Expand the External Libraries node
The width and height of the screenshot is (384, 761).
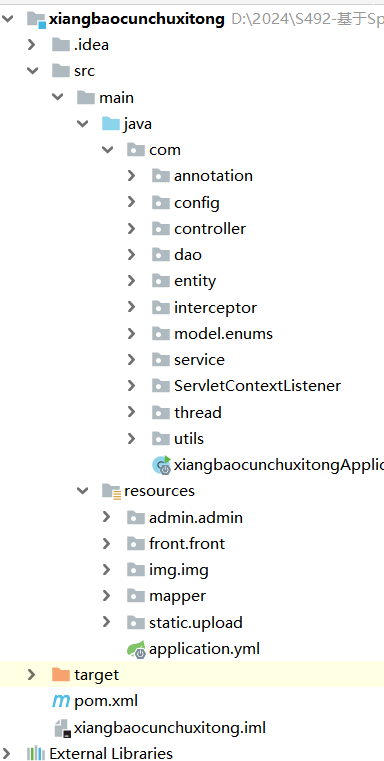pyautogui.click(x=7, y=753)
